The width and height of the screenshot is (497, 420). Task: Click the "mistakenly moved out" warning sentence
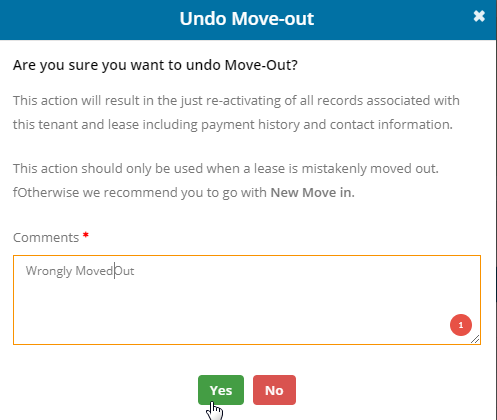(x=226, y=169)
